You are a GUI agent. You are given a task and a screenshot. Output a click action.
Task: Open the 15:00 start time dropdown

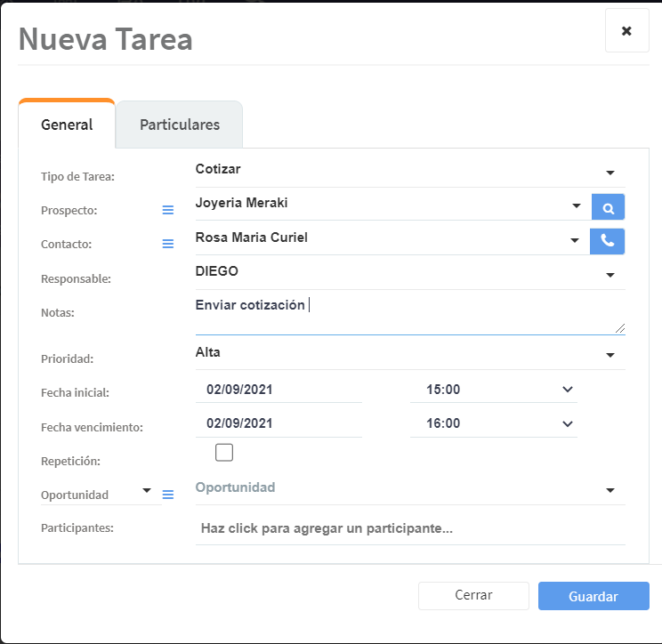(x=568, y=390)
